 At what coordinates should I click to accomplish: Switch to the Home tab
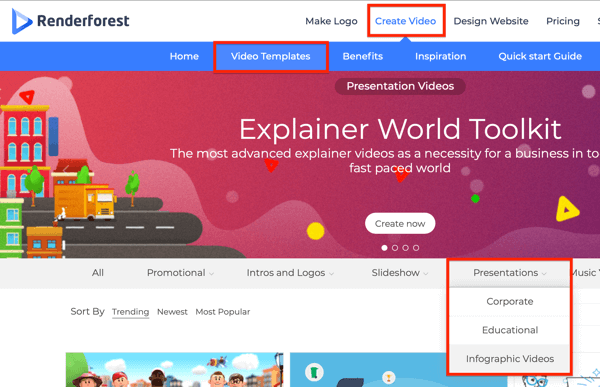pyautogui.click(x=184, y=56)
